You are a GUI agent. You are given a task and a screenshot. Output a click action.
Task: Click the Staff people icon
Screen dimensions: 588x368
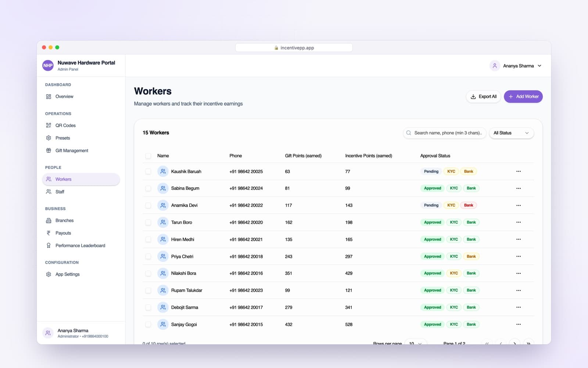[x=49, y=192]
